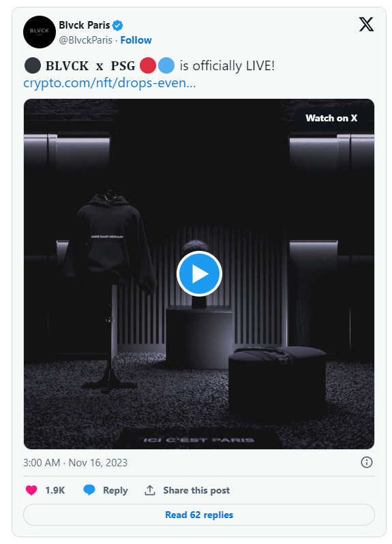Viewport: 392px width, 544px height.
Task: Select Share this post text
Action: pos(196,490)
